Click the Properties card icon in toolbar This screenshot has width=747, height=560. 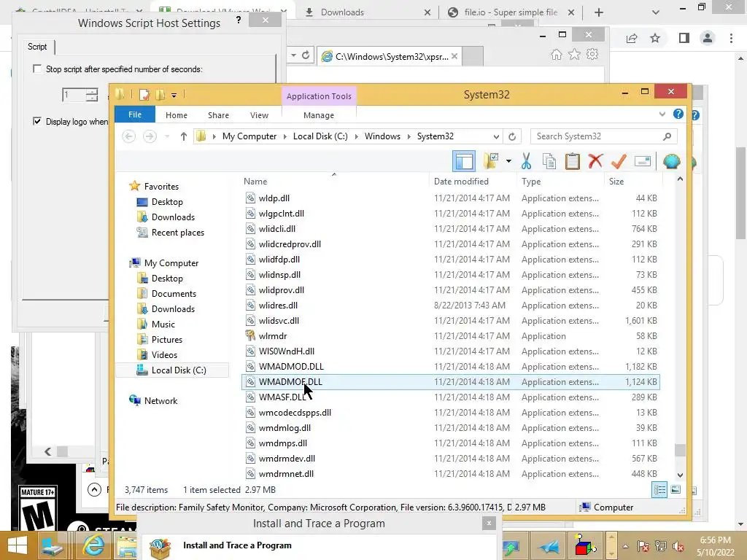coord(643,161)
